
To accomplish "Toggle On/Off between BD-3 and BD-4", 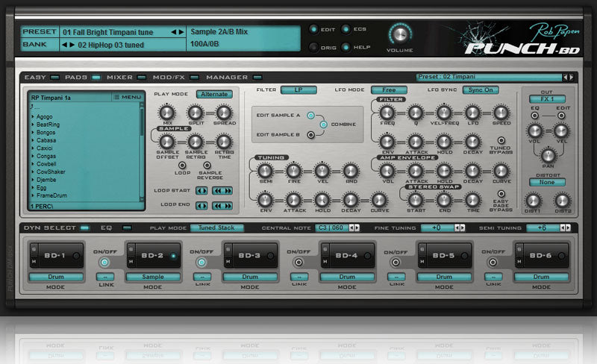I will pyautogui.click(x=298, y=263).
